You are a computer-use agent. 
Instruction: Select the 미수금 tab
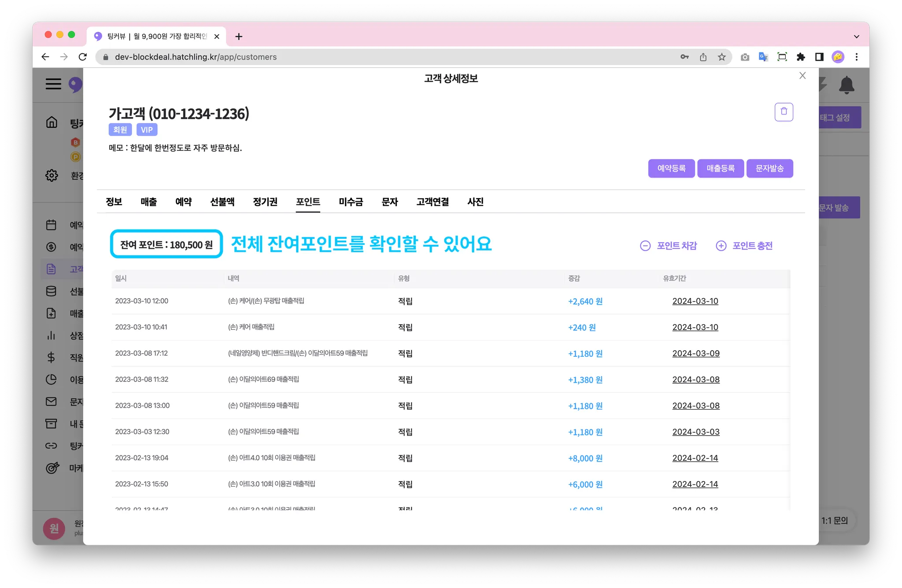351,202
